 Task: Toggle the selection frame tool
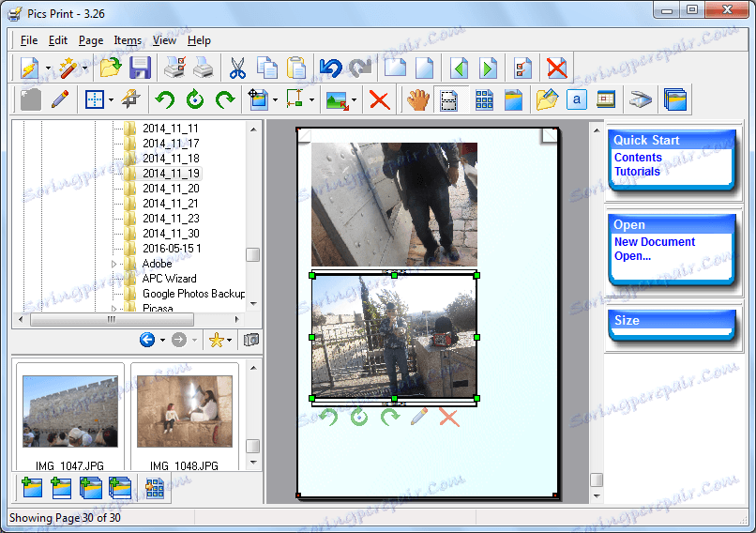(449, 99)
